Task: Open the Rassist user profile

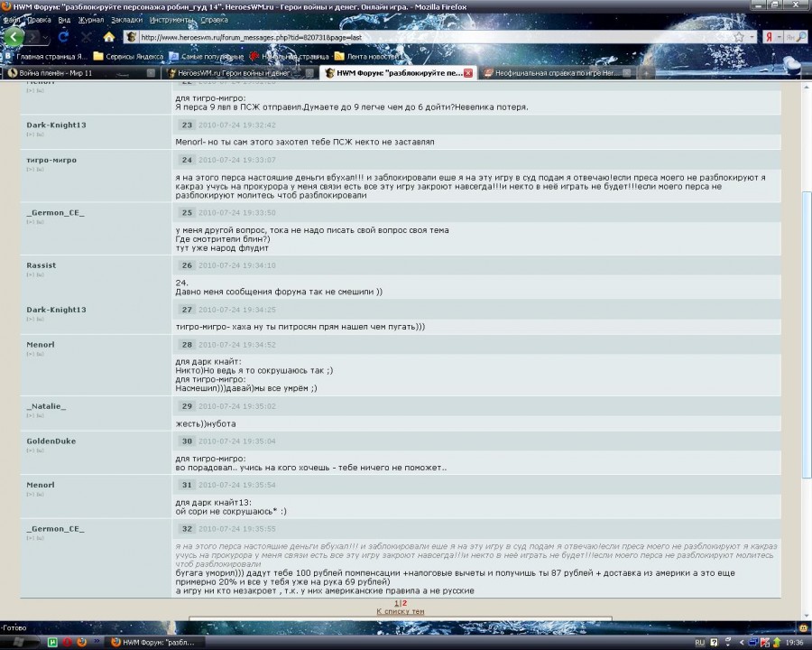Action: pos(41,265)
